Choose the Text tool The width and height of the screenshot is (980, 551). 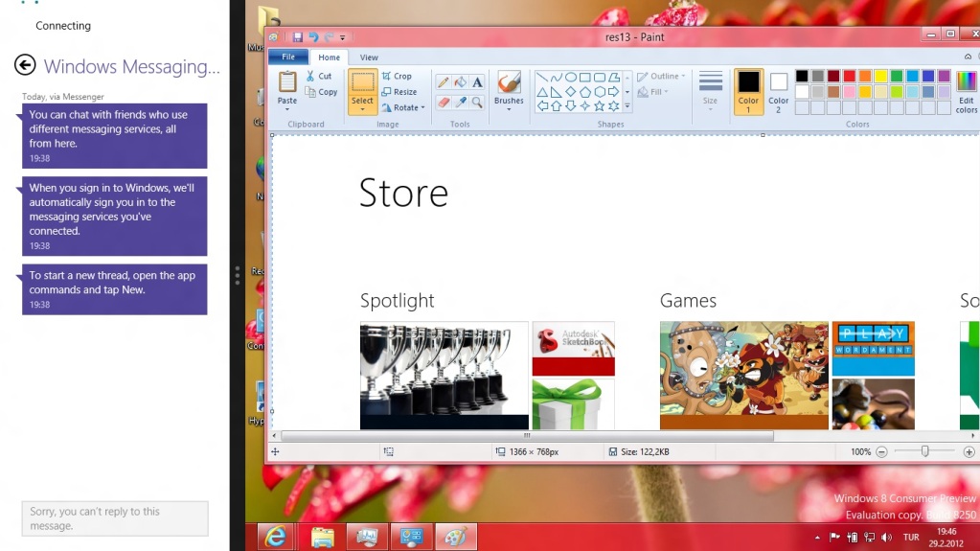point(477,82)
